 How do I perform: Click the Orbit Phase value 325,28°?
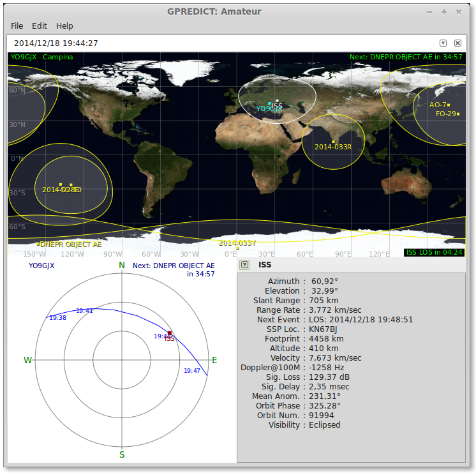click(325, 406)
